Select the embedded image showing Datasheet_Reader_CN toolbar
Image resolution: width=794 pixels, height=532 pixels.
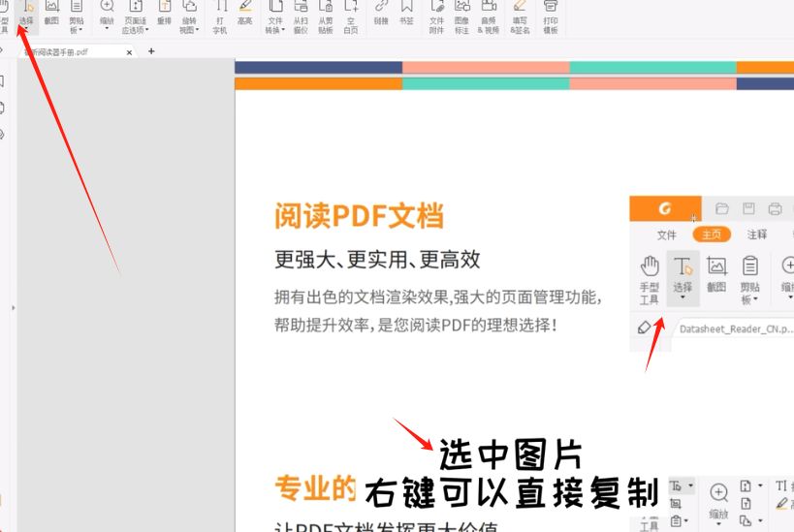[712, 274]
